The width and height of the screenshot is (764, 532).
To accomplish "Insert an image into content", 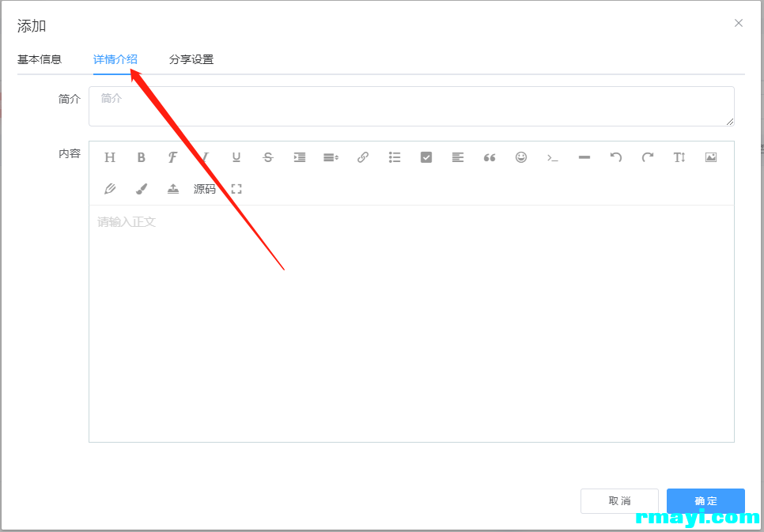I will point(711,157).
